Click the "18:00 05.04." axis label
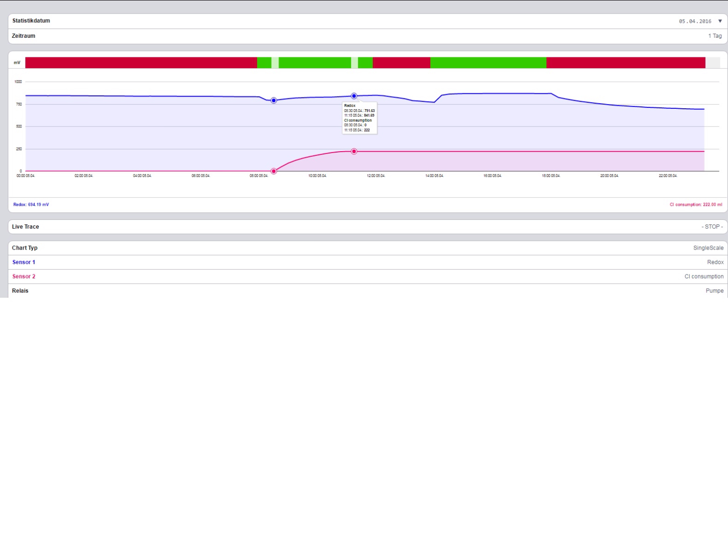The height and width of the screenshot is (560, 728). (551, 176)
